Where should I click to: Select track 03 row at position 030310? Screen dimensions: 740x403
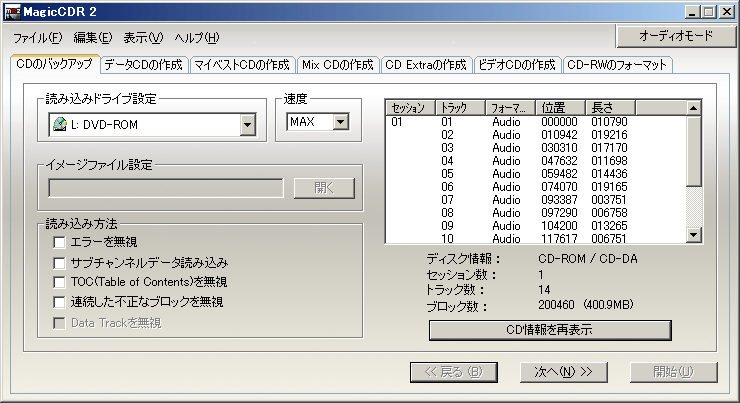[x=536, y=148]
